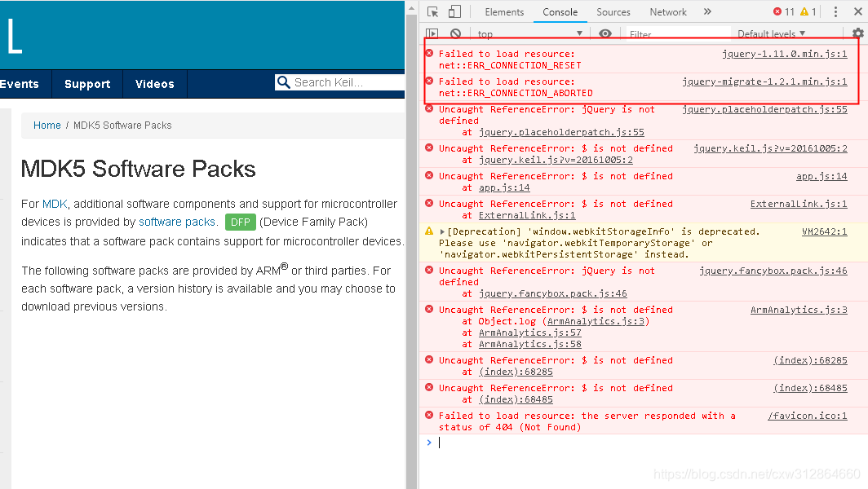Open the Support menu item on Keil page
The image size is (868, 489).
point(87,84)
